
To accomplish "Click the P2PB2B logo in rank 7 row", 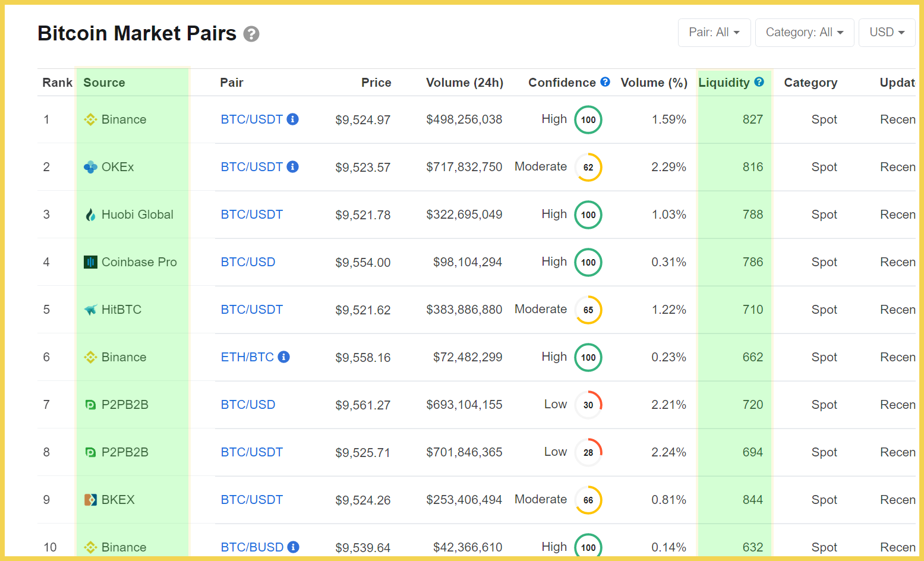I will (90, 405).
